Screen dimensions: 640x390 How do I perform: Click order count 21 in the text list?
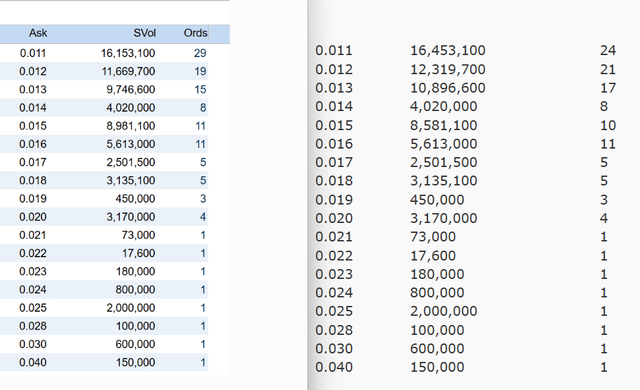608,69
